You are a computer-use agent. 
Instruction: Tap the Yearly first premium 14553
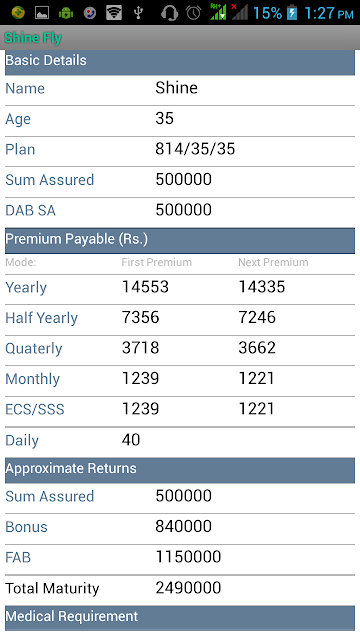[x=145, y=287]
